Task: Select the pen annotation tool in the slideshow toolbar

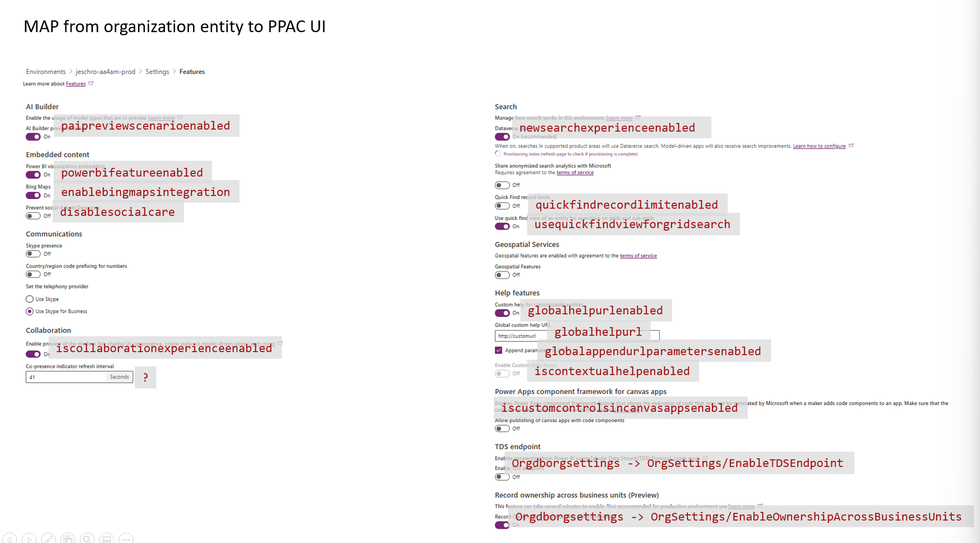Action: coord(49,538)
